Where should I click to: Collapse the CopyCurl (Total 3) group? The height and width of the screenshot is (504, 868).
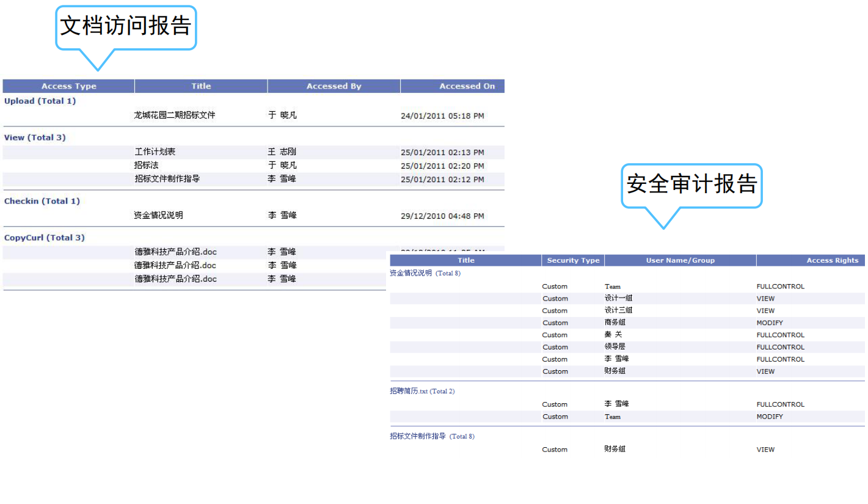point(45,238)
